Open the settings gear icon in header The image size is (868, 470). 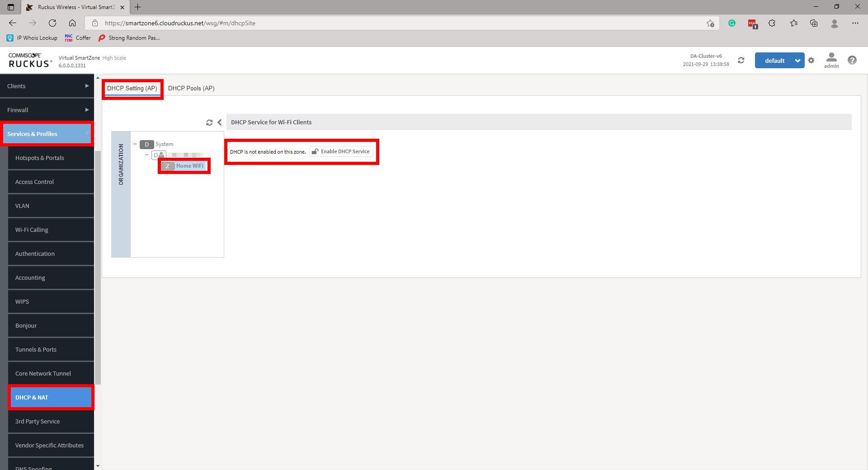coord(811,61)
